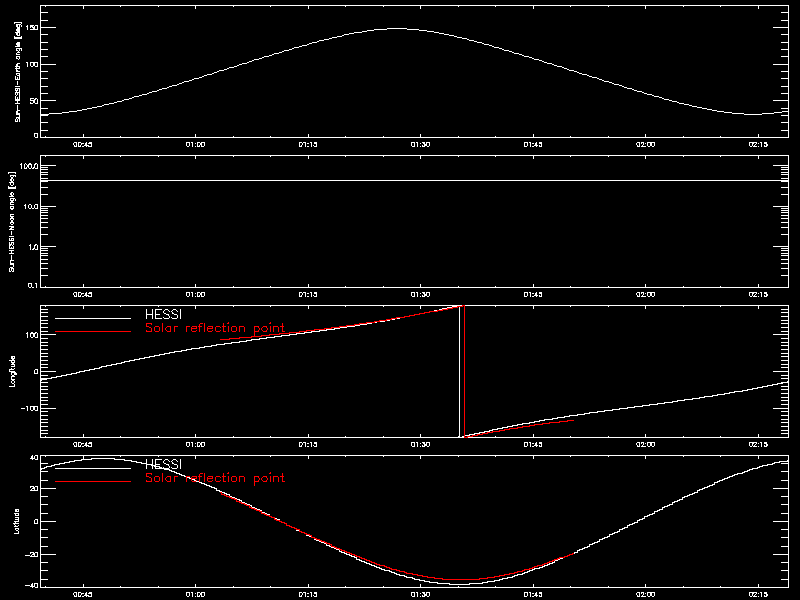The image size is (800, 600).
Task: Click 02:15 time label under Sun-HESSI-Noon plot
Action: coord(758,295)
